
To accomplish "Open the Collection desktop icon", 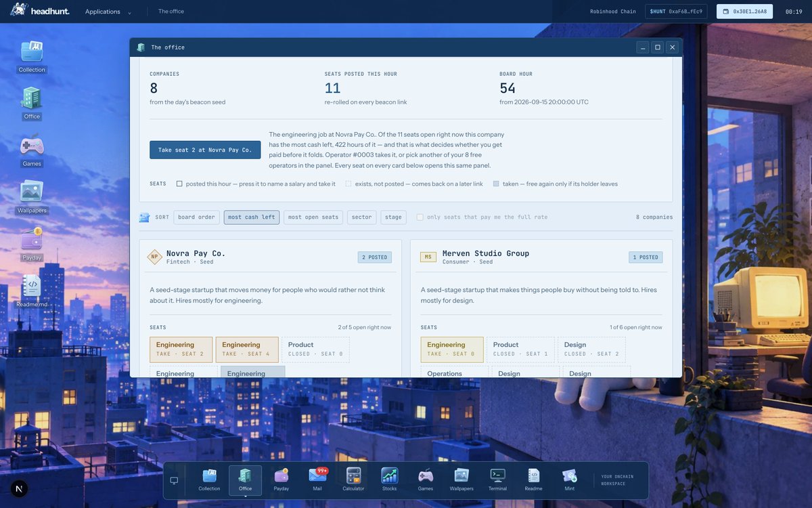I will 32,56.
